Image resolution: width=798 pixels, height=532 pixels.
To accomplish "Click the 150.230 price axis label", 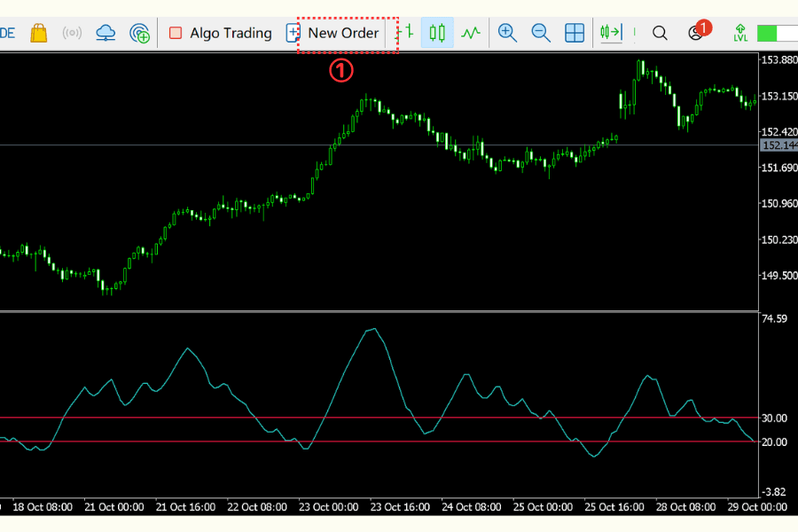I will [x=779, y=239].
